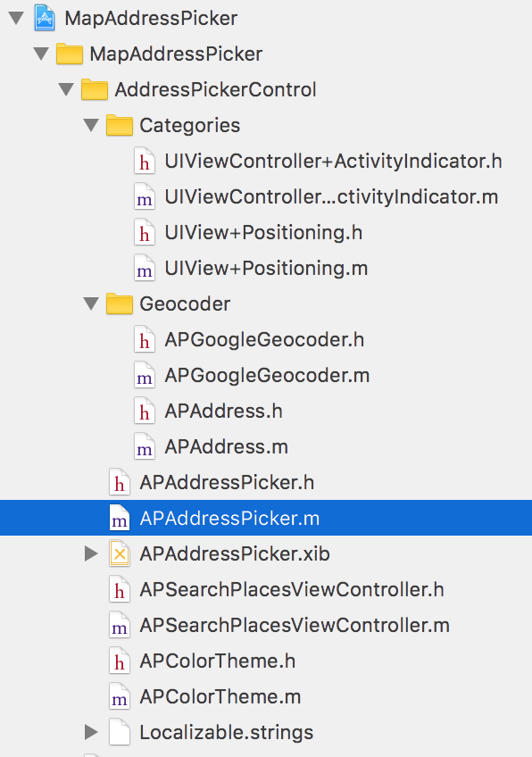Select the highlighted APAddressPicker.m row
Image resolution: width=532 pixels, height=757 pixels.
point(266,518)
